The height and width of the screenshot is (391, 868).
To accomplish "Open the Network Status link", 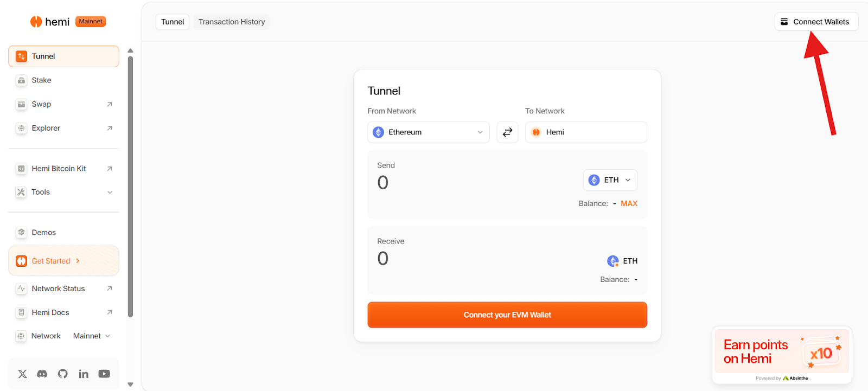I will point(63,289).
